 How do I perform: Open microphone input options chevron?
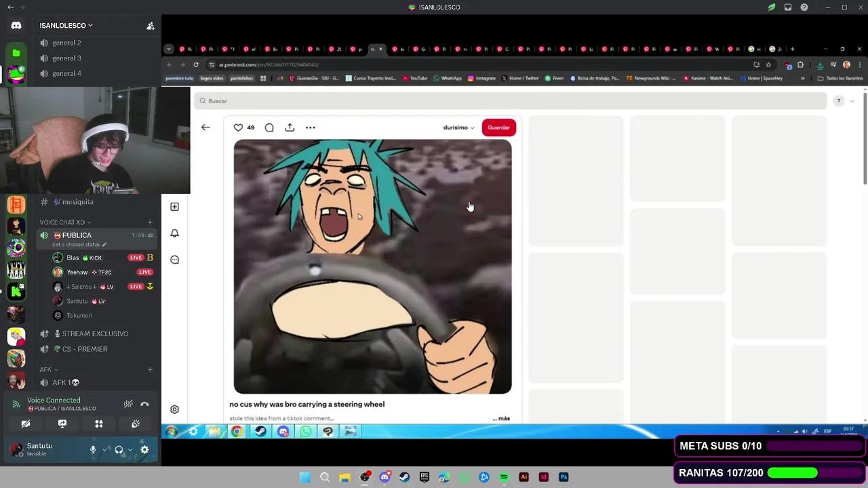click(104, 449)
